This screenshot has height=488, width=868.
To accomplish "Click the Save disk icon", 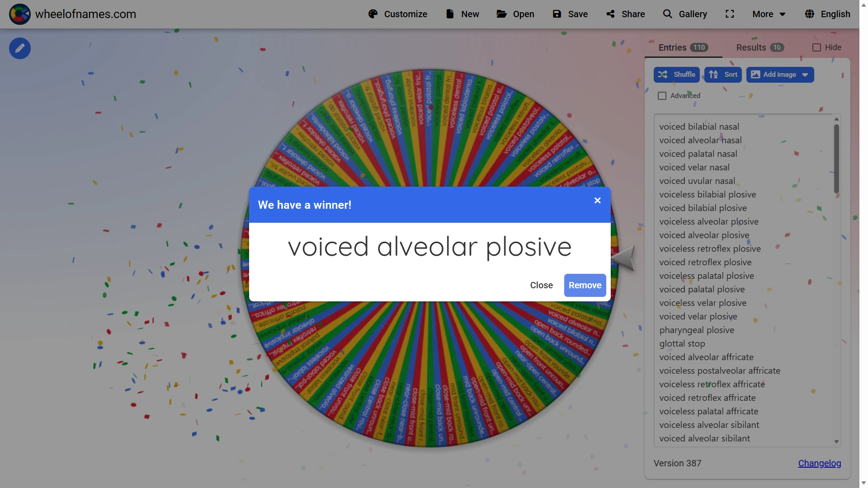I will pos(557,14).
